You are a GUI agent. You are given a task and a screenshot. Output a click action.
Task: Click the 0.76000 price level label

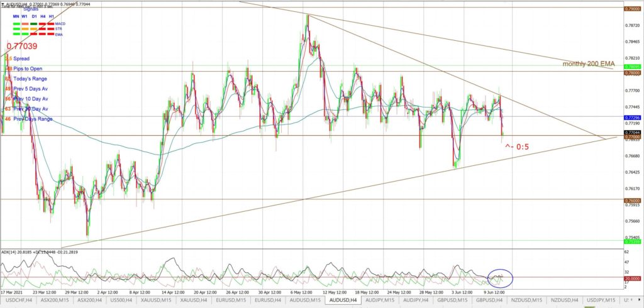click(632, 201)
